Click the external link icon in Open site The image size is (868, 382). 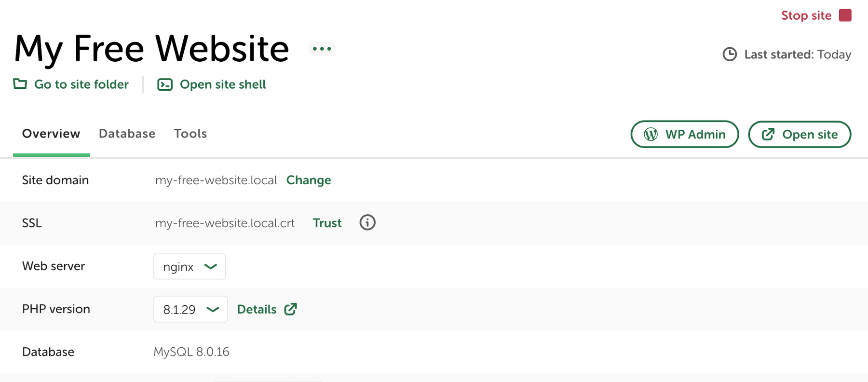[768, 135]
